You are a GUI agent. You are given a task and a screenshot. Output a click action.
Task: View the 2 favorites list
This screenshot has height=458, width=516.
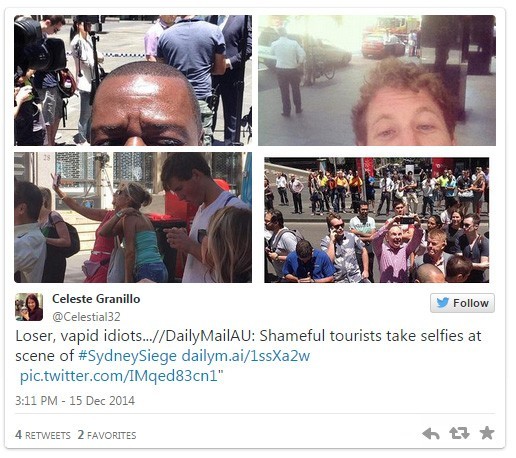click(107, 435)
